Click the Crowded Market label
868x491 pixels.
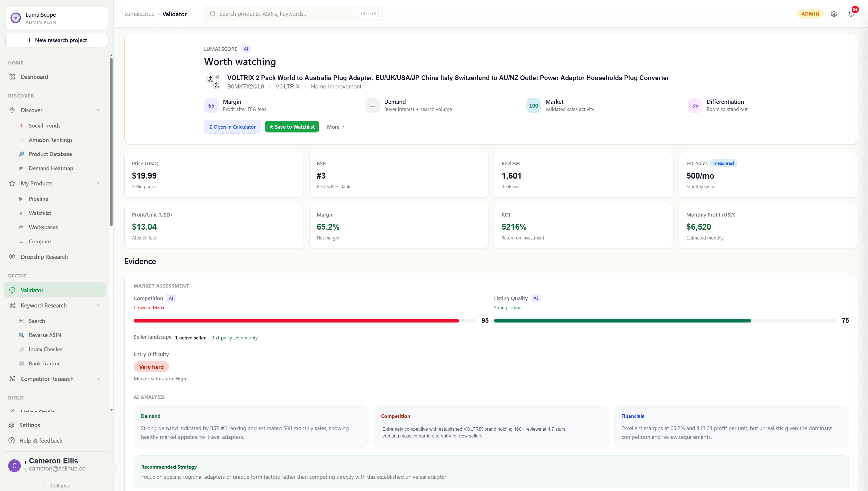[150, 307]
